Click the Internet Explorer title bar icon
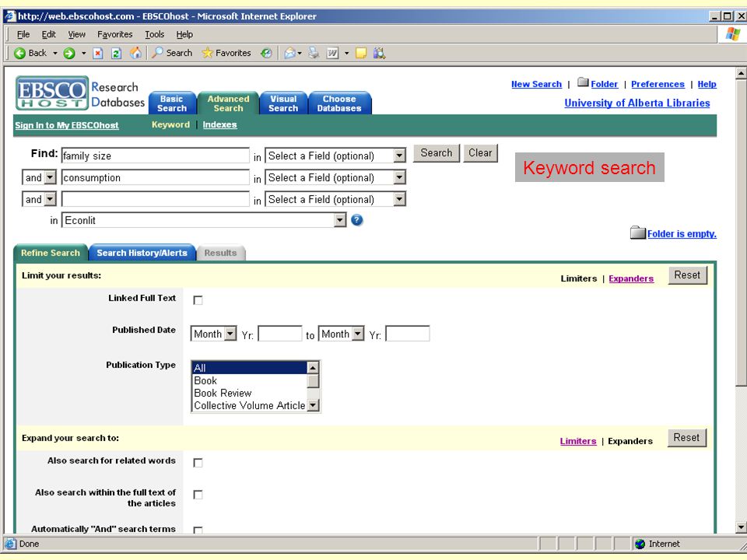Image resolution: width=747 pixels, height=560 pixels. 10,16
